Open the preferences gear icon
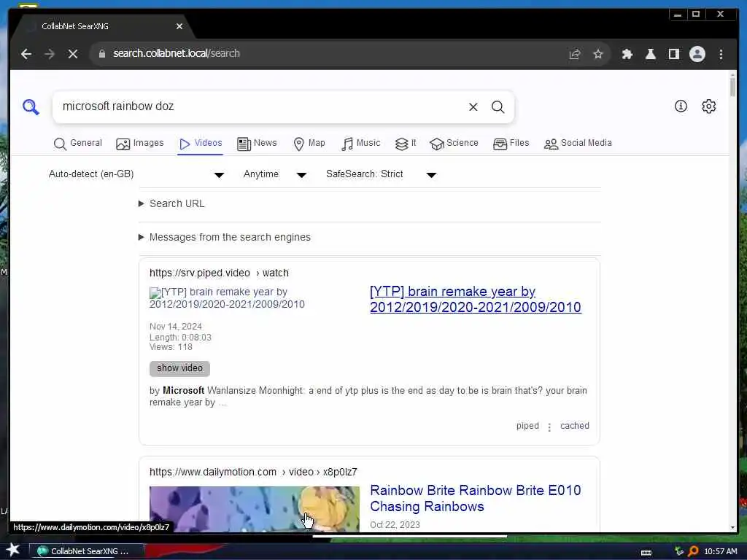Viewport: 747px width, 560px height. point(709,106)
